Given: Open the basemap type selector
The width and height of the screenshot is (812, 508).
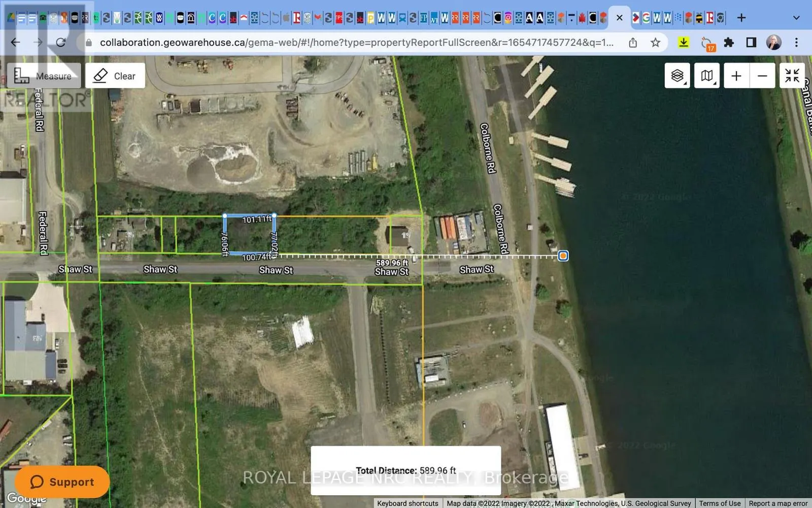Looking at the screenshot, I should [707, 76].
